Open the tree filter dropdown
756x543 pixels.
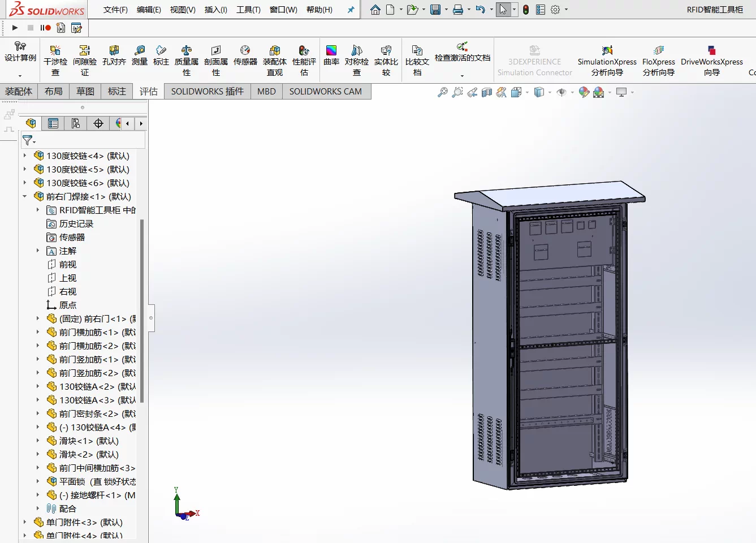click(29, 140)
